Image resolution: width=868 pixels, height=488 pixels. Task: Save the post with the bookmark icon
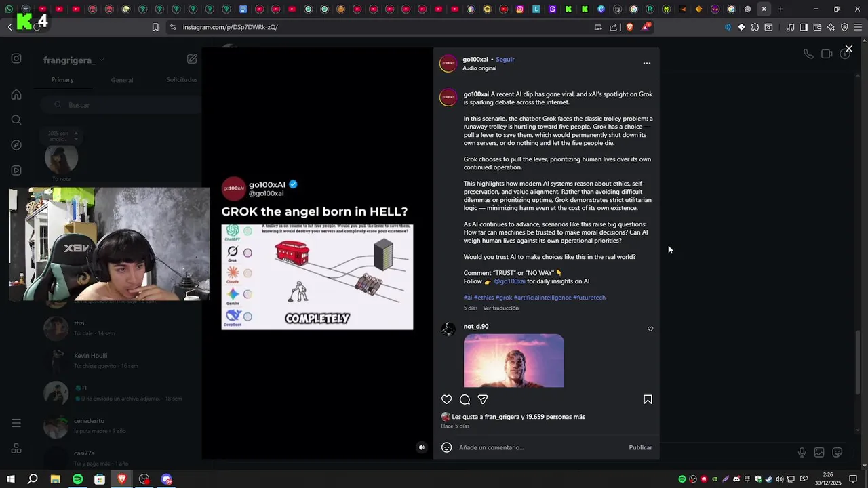(x=648, y=400)
